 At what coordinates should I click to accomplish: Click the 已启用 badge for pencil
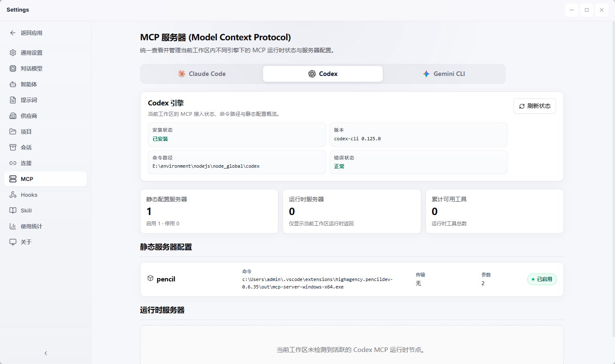pos(542,279)
